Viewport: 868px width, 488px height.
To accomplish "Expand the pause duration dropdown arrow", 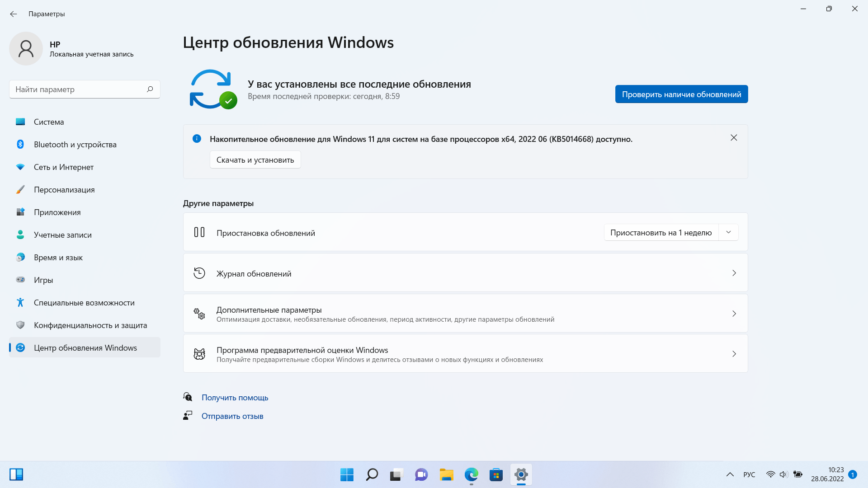I will 728,232.
